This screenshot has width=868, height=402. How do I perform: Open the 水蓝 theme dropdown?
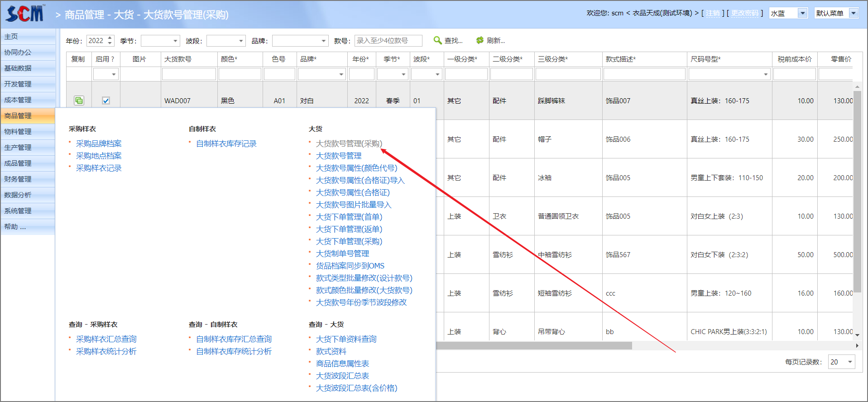click(802, 13)
